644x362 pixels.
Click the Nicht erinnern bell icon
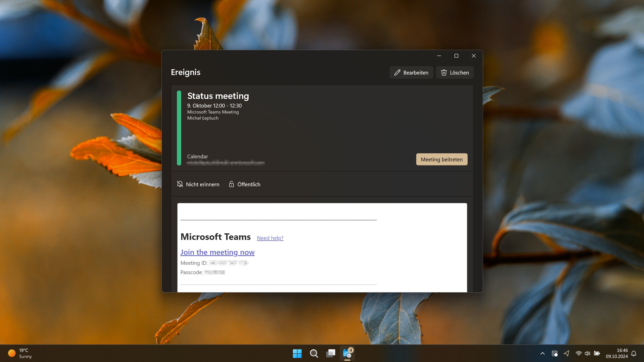[180, 184]
